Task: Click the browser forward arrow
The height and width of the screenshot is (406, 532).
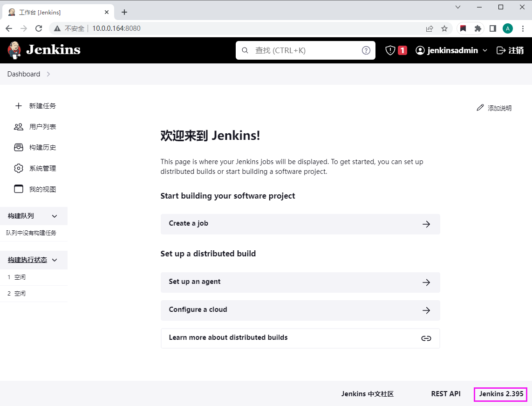Action: [24, 28]
